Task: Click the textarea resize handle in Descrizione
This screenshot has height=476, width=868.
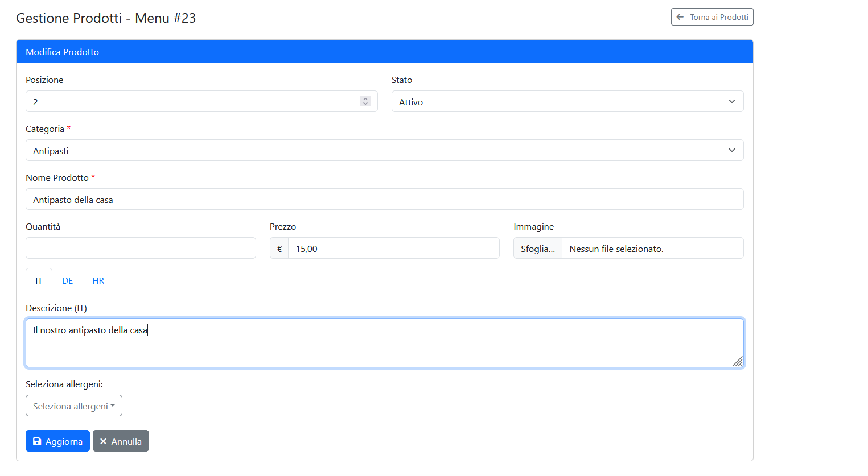Action: point(737,361)
